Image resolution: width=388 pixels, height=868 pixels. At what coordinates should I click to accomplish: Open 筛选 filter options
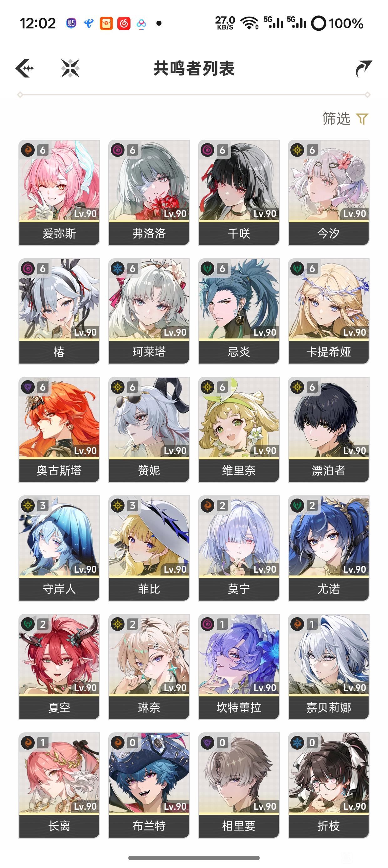click(345, 119)
